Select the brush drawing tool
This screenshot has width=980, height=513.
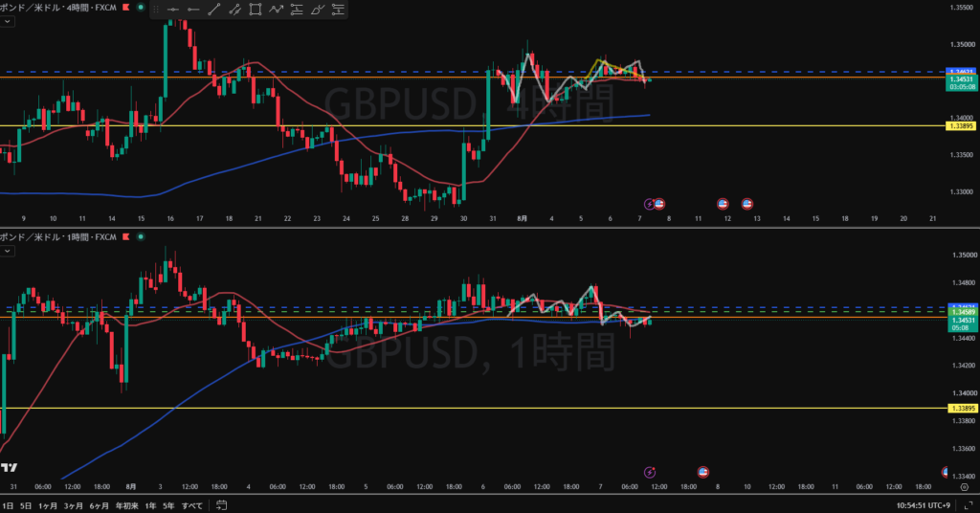(317, 10)
